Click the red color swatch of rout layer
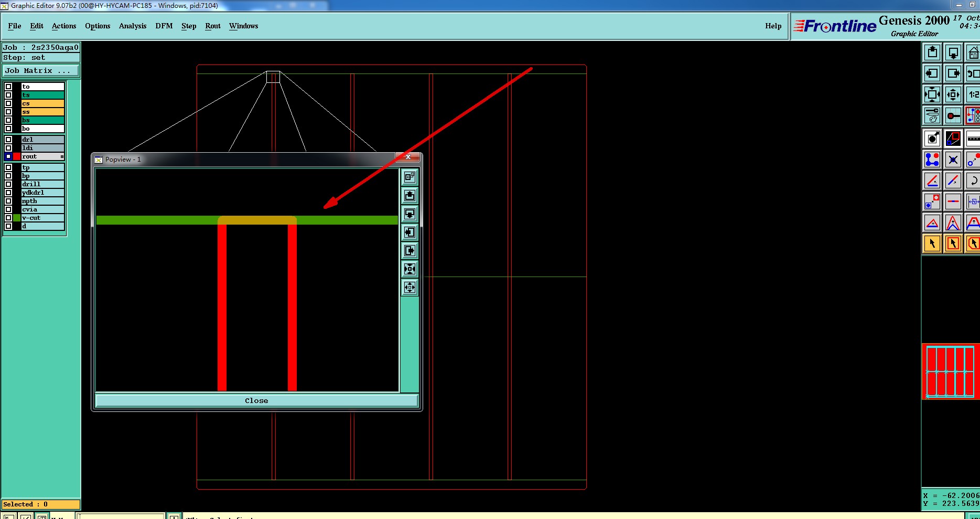 coord(17,156)
